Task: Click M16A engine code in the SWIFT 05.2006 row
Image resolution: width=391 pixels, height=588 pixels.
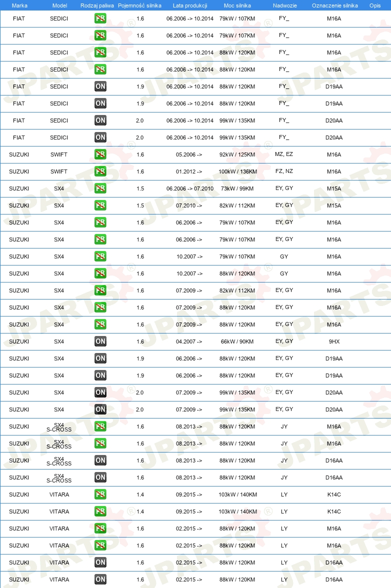Action: click(333, 154)
